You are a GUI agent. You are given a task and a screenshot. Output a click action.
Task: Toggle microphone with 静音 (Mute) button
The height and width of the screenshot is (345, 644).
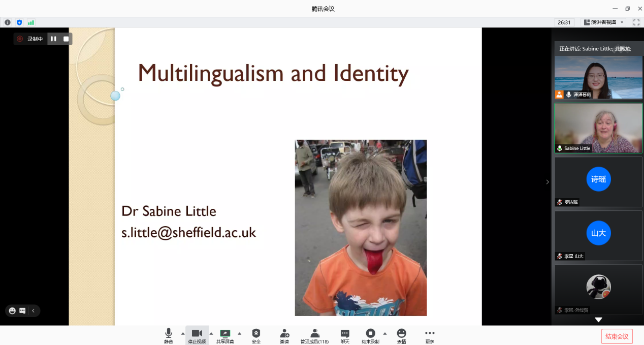coord(169,333)
